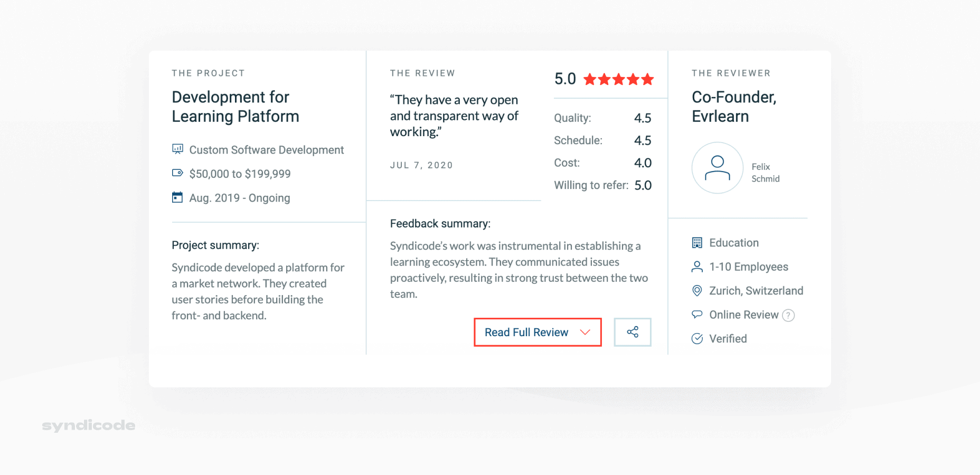
Task: Click the review quote about transparent working
Action: (454, 116)
